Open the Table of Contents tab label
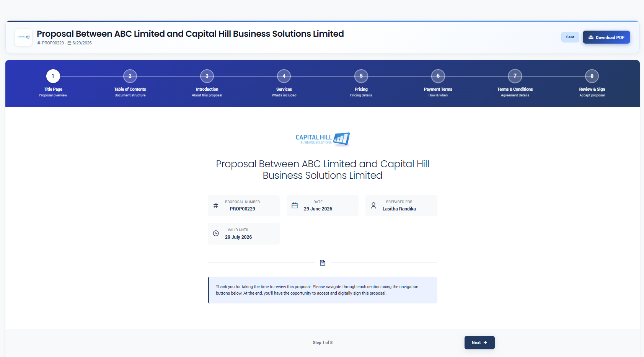This screenshot has height=357, width=644. pyautogui.click(x=130, y=89)
